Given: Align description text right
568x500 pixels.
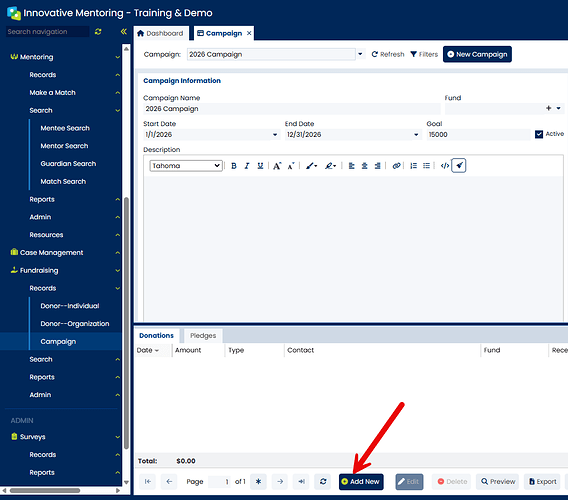Looking at the screenshot, I should pyautogui.click(x=377, y=166).
